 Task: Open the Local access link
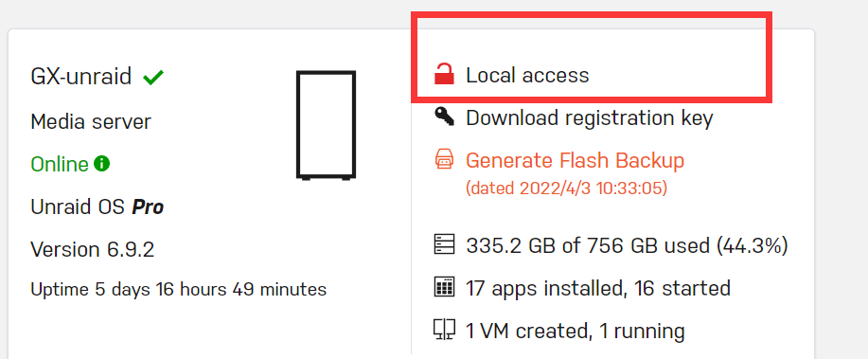click(x=527, y=75)
